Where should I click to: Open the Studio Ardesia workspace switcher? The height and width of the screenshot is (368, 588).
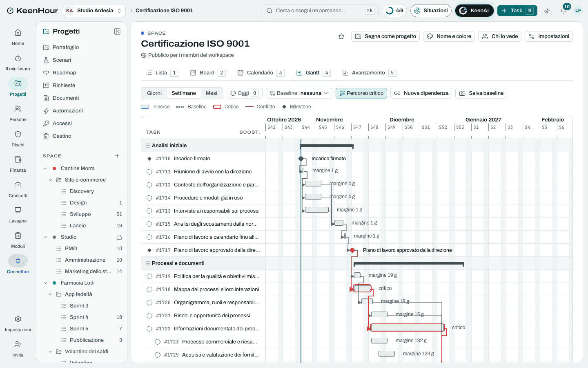point(94,11)
